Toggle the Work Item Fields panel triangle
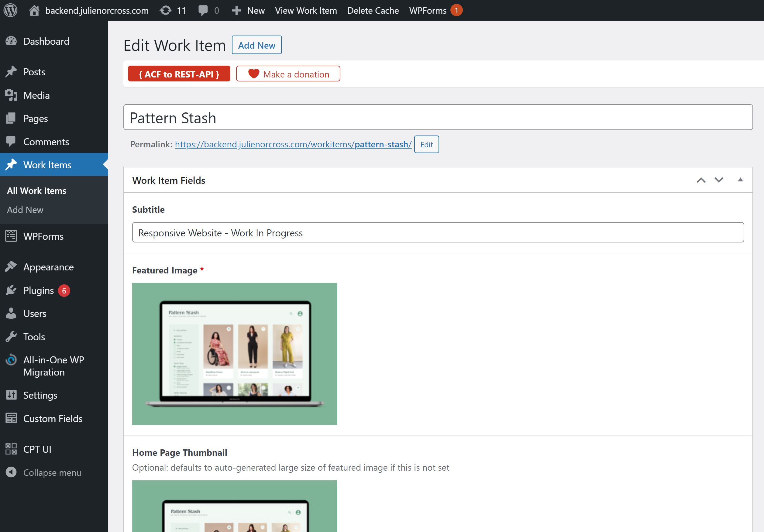This screenshot has width=764, height=532. tap(740, 180)
